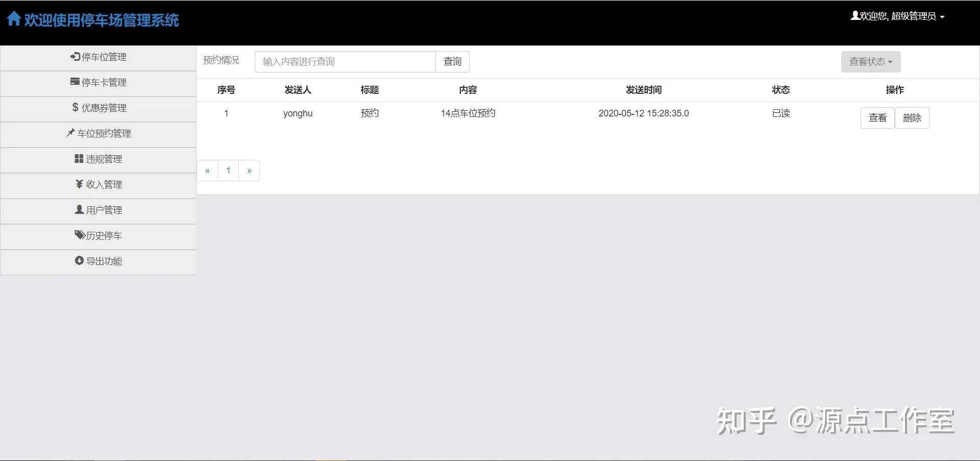Click 查看 button for yonghu's message

click(x=877, y=118)
